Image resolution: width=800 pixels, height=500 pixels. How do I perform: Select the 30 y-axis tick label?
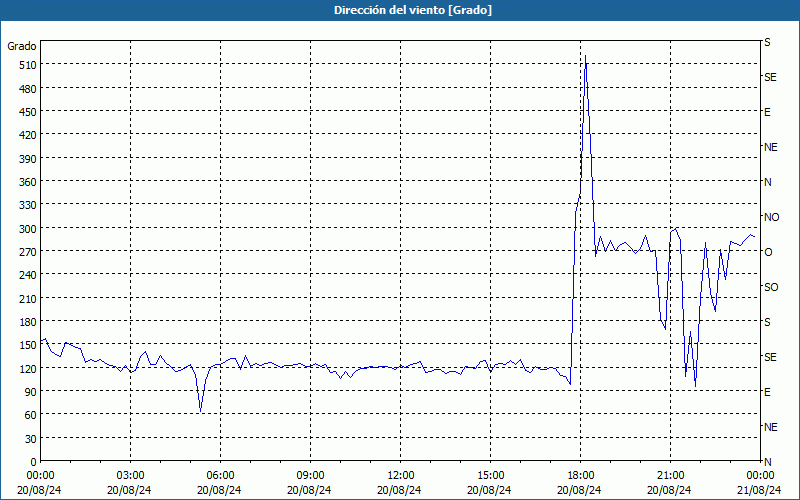pos(30,439)
